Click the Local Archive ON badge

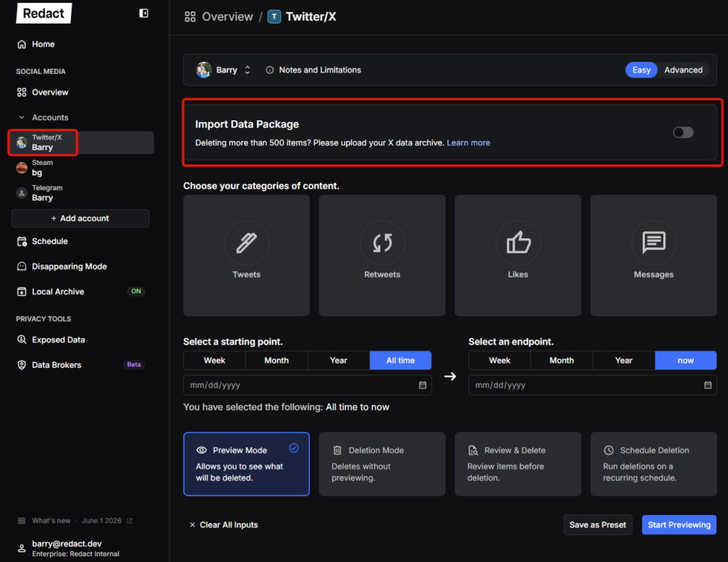[136, 291]
